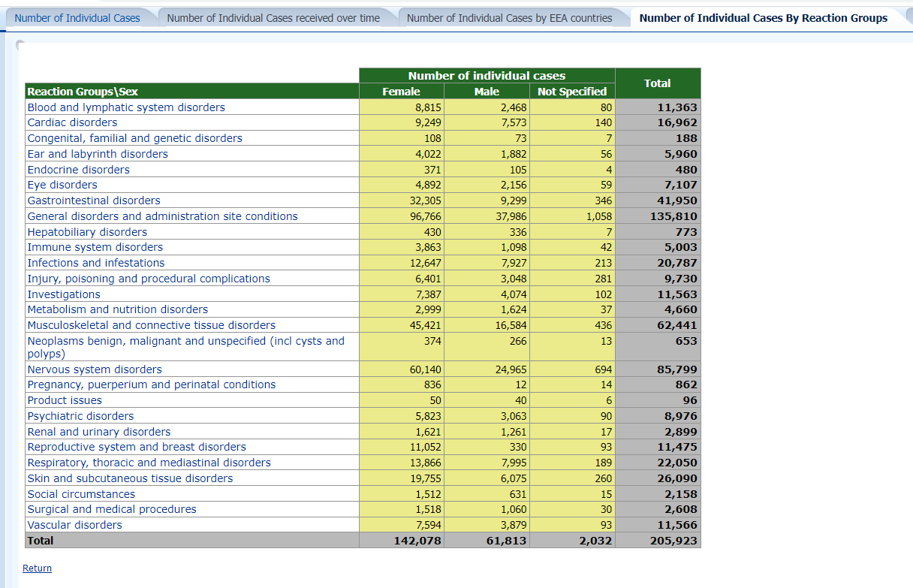Click the Total column header
Image resolution: width=913 pixels, height=588 pixels.
coord(657,83)
